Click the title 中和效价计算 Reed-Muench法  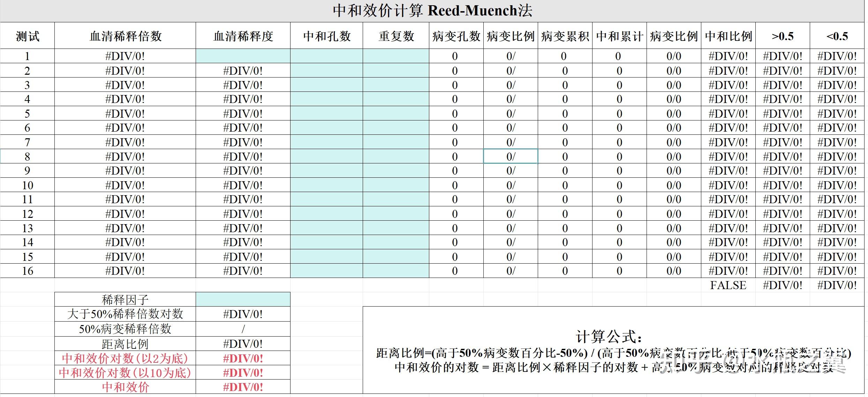pos(431,9)
